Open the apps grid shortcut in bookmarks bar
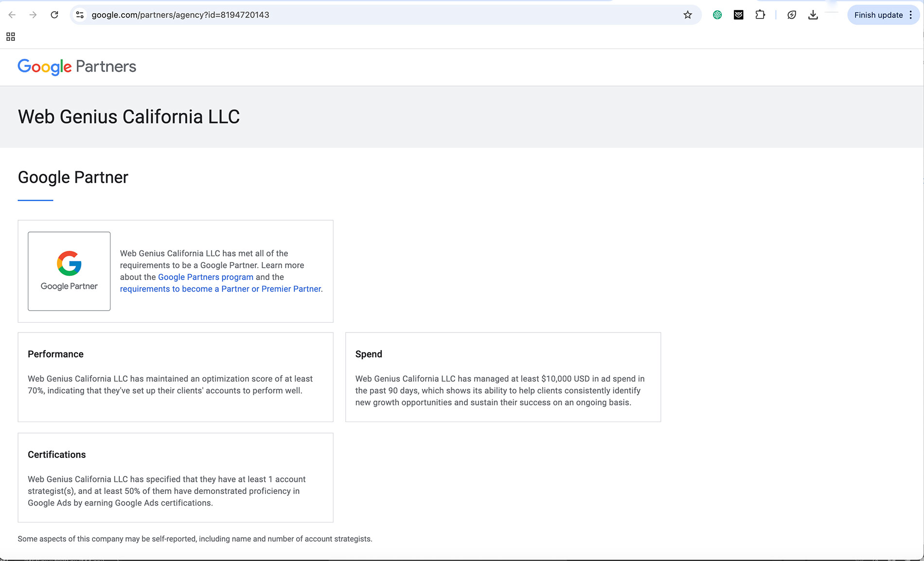Viewport: 924px width, 561px height. pyautogui.click(x=11, y=37)
